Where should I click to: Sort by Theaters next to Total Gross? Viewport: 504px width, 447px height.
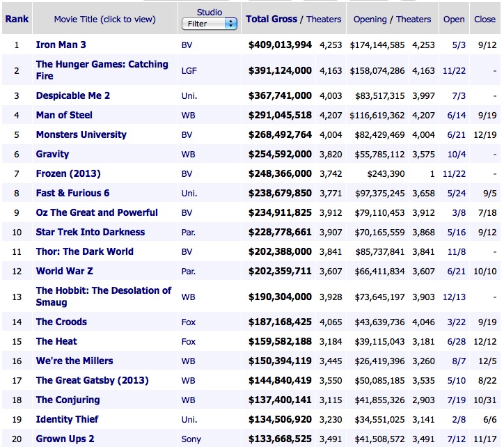[325, 19]
